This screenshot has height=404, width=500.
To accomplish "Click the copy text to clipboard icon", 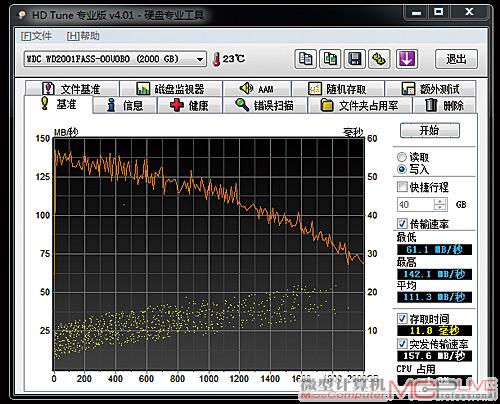I will click(305, 59).
